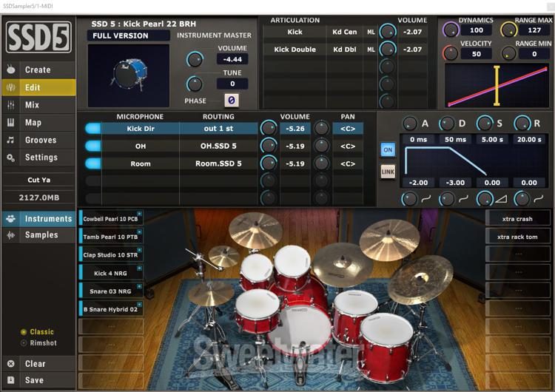
Task: Click the SSD5 logo
Action: [x=38, y=37]
